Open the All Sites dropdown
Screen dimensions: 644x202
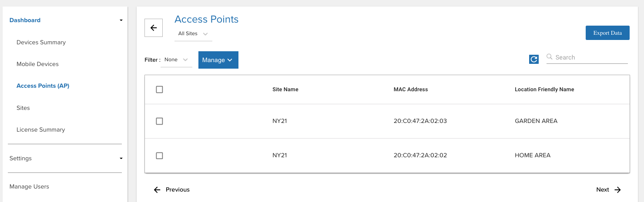point(193,33)
